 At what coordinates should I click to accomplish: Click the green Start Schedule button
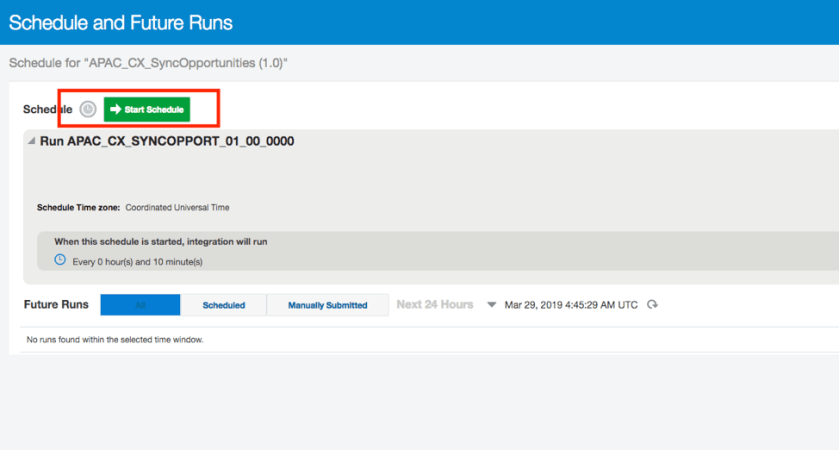pyautogui.click(x=147, y=109)
